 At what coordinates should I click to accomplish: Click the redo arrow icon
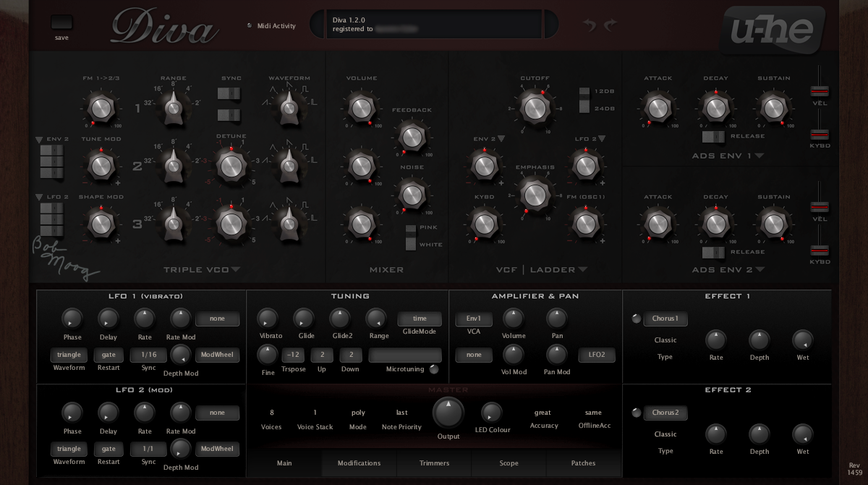[610, 25]
